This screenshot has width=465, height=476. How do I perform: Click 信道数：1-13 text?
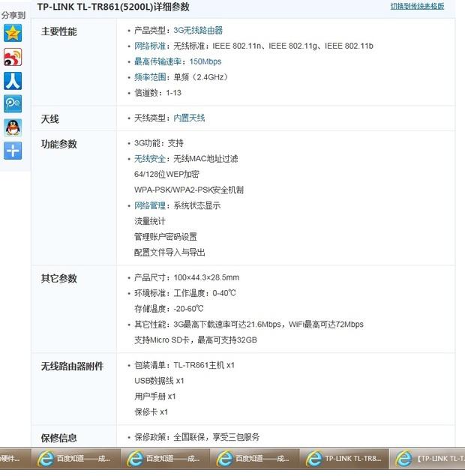coord(157,93)
